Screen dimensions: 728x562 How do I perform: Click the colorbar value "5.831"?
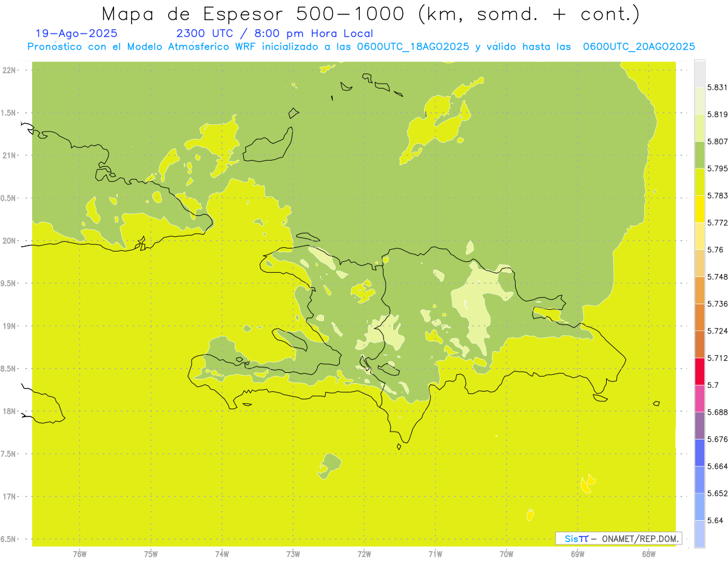717,87
